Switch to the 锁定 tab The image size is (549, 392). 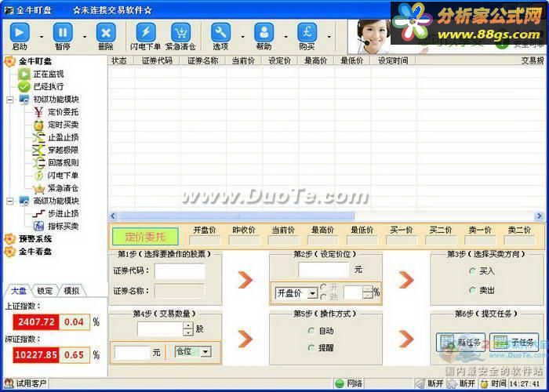pos(45,291)
